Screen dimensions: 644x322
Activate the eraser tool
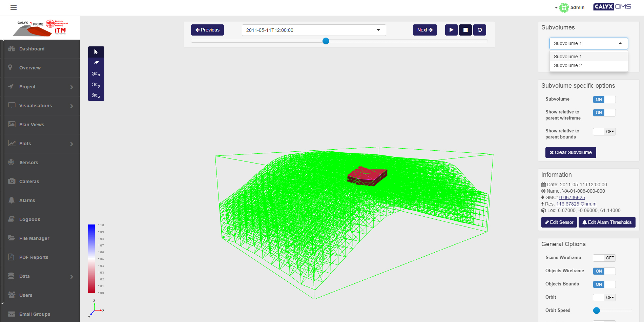click(x=96, y=63)
